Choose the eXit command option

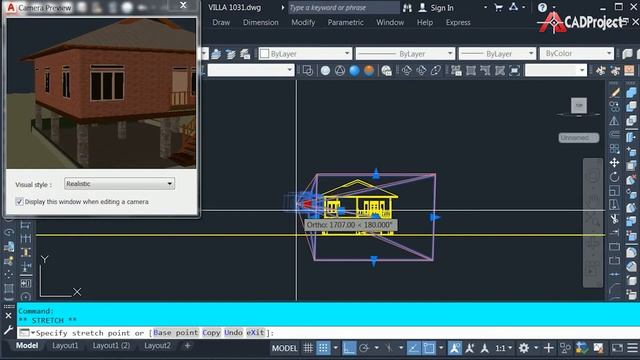(256, 333)
